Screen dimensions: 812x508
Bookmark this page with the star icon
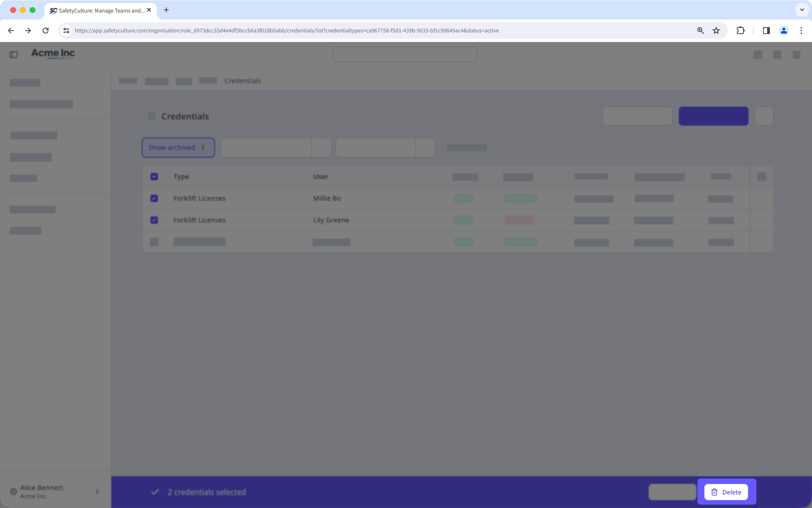[x=716, y=30]
